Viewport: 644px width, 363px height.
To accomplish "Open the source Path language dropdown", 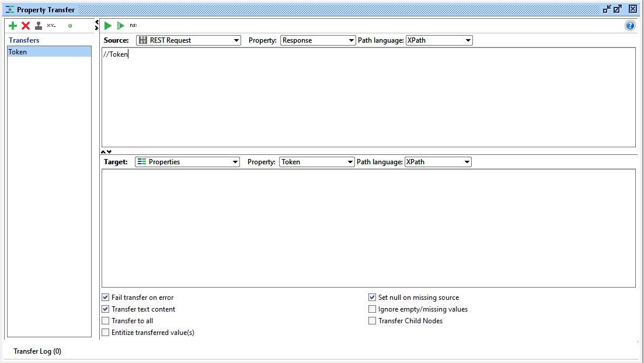I will click(x=439, y=40).
